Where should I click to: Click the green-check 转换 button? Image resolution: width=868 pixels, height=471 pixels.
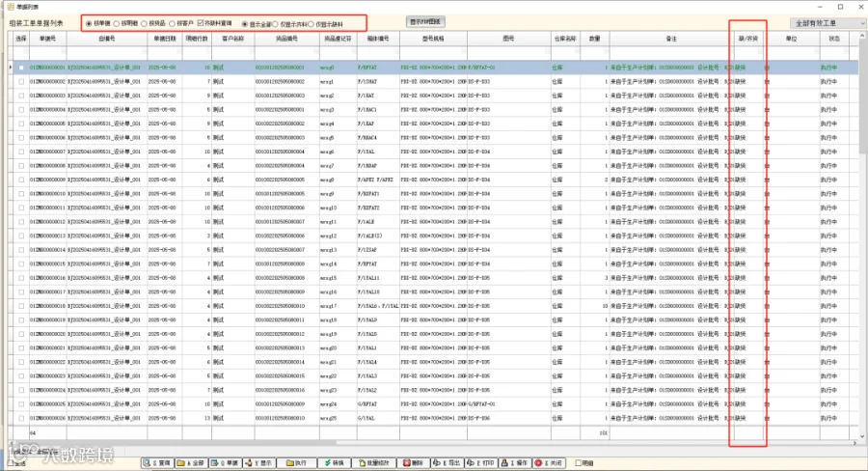click(335, 462)
